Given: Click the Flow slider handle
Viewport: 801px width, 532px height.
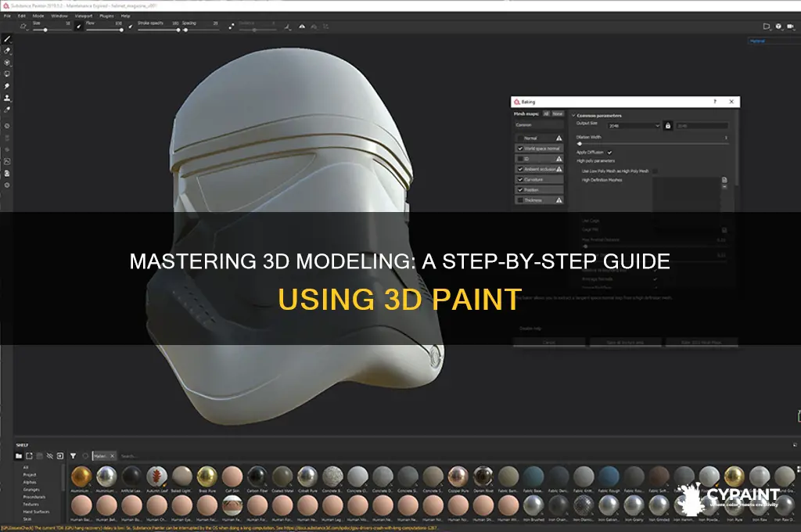Looking at the screenshot, I should 121,31.
